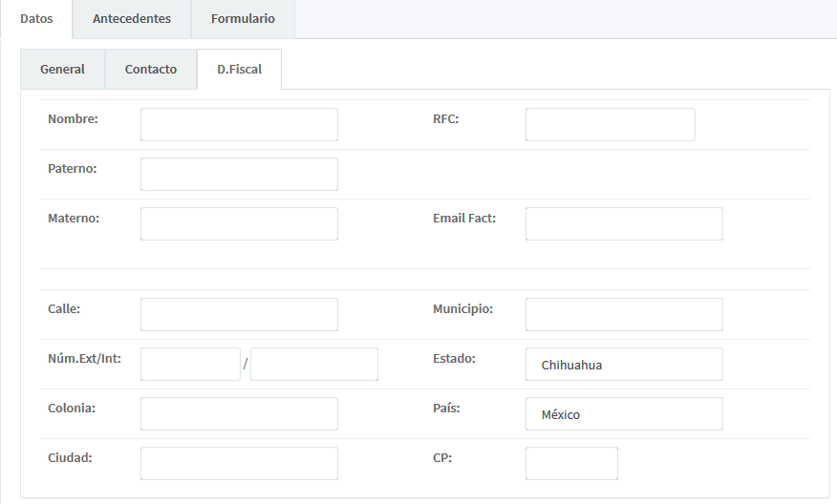Click the Nombre text field

pos(239,124)
